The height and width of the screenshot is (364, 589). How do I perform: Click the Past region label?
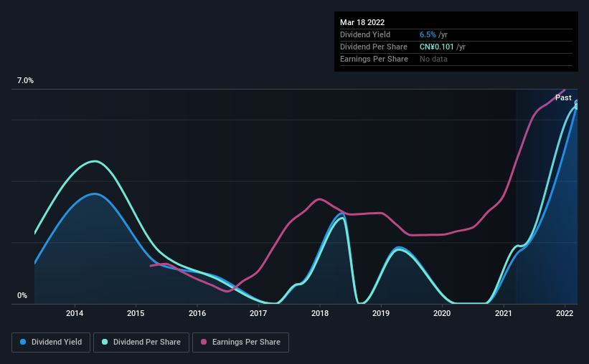[x=563, y=97]
